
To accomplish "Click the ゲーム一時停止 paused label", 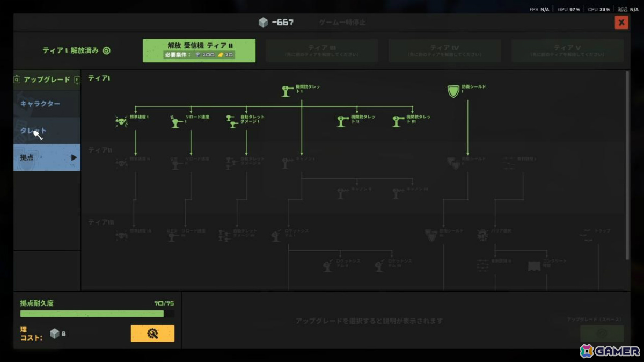I will click(343, 23).
